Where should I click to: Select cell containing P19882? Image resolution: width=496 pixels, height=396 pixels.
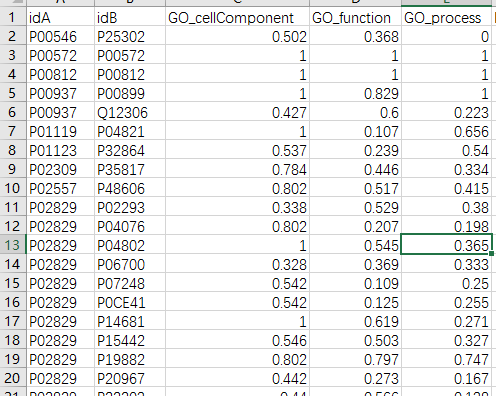point(130,359)
